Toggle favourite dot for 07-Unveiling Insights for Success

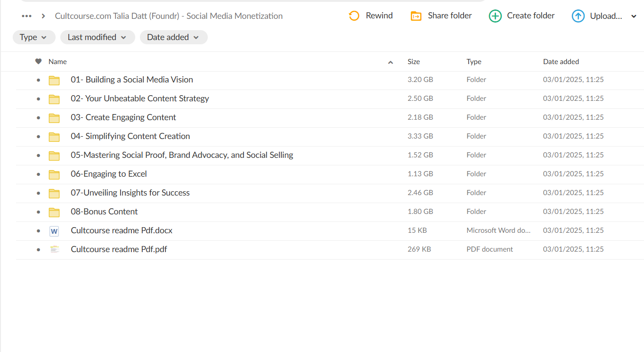tap(39, 193)
